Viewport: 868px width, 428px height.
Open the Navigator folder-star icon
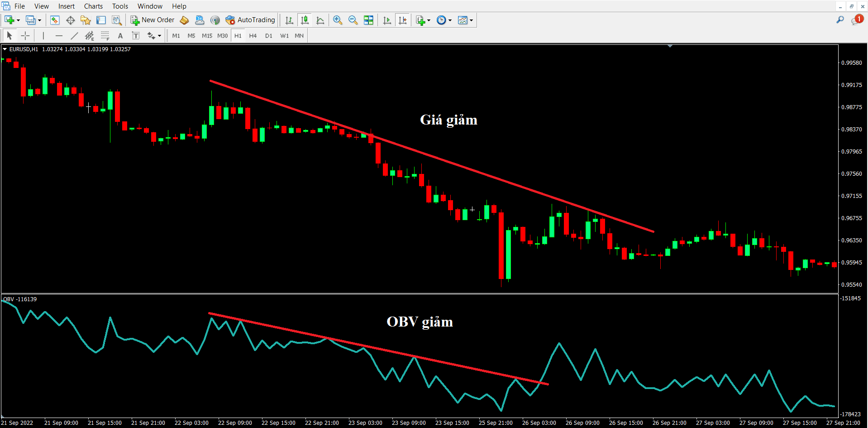pyautogui.click(x=86, y=20)
